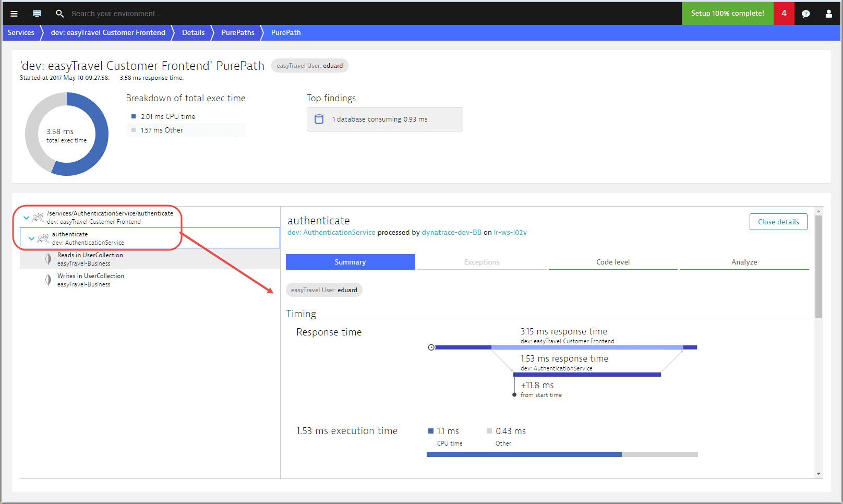This screenshot has height=504, width=843.
Task: Switch to the Exceptions tab
Action: point(481,262)
